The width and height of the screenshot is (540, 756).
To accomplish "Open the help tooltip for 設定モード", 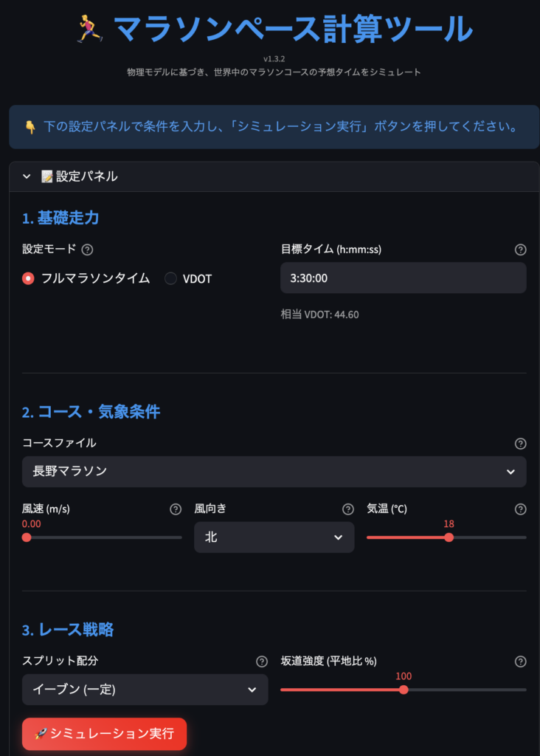I will 88,250.
